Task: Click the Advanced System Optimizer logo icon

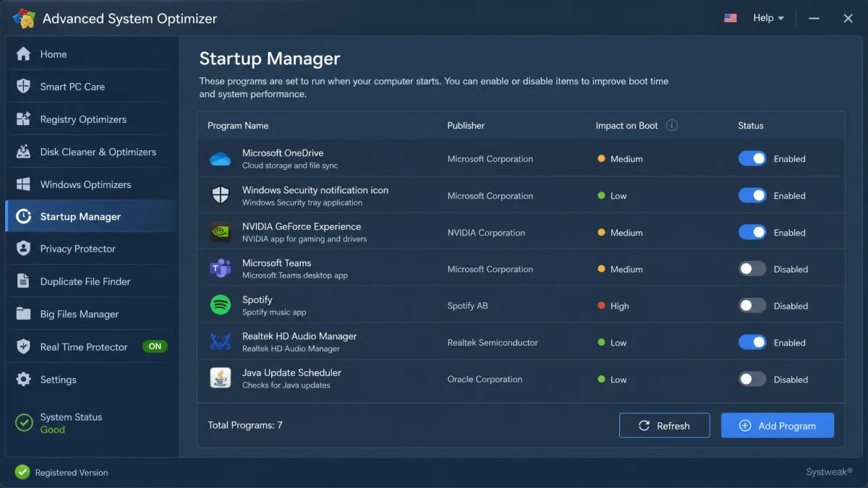Action: pyautogui.click(x=24, y=18)
